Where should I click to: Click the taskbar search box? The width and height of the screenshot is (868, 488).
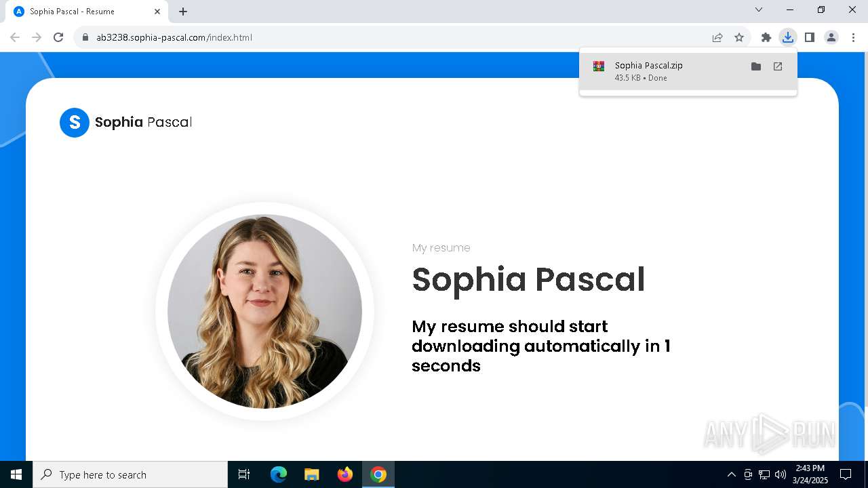(130, 474)
